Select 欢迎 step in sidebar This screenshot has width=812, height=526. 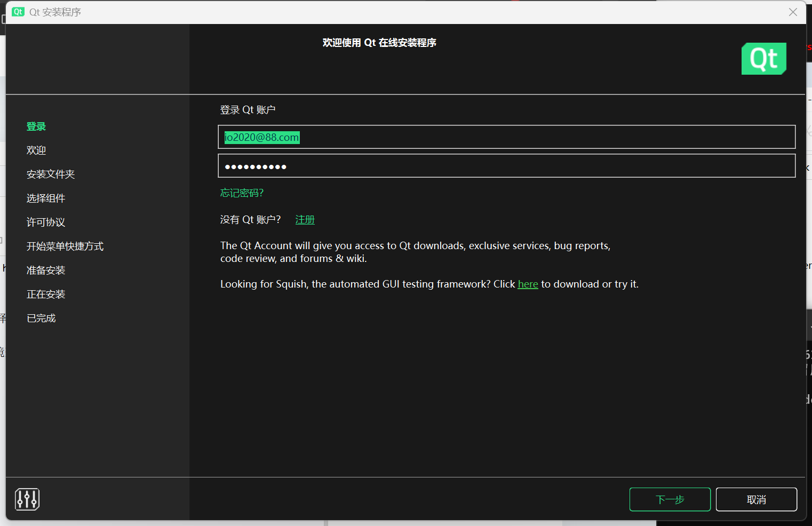point(36,150)
